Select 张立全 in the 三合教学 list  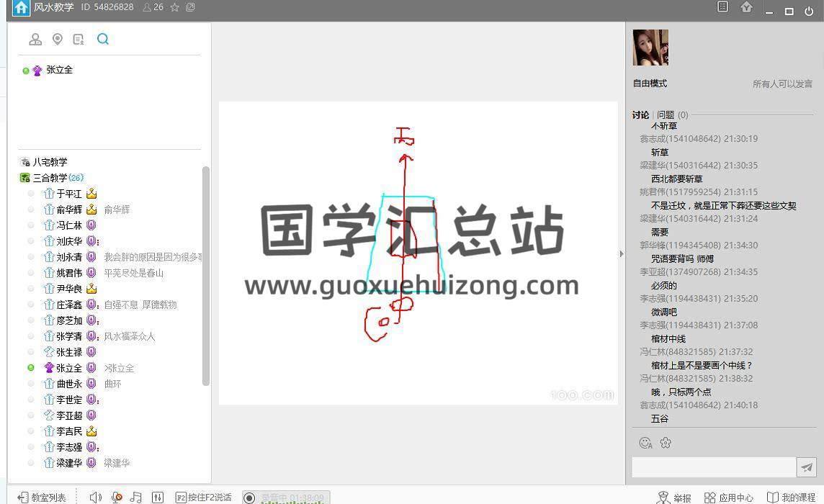[69, 368]
